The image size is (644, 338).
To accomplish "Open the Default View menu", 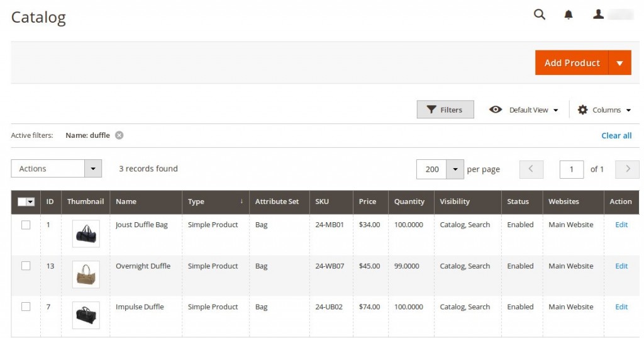I will (524, 110).
